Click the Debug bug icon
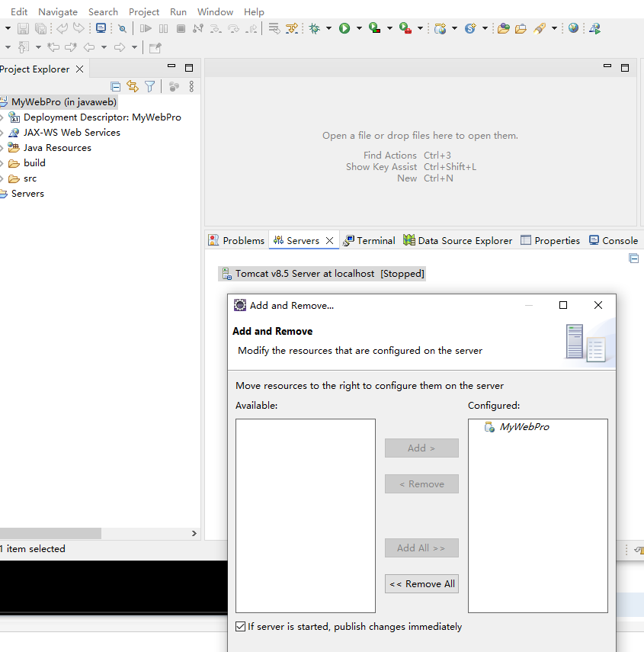644x652 pixels. click(315, 28)
